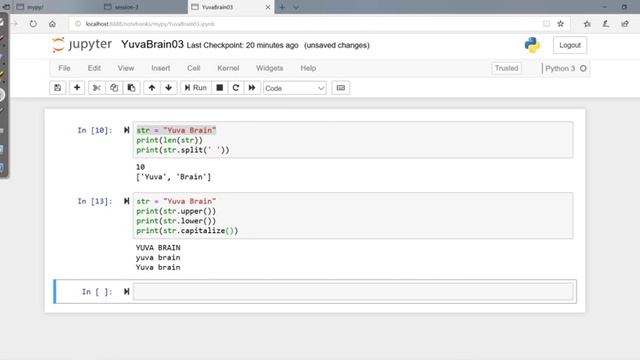Restart kernel and run all cells icon
This screenshot has height=360, width=640.
coord(252,88)
